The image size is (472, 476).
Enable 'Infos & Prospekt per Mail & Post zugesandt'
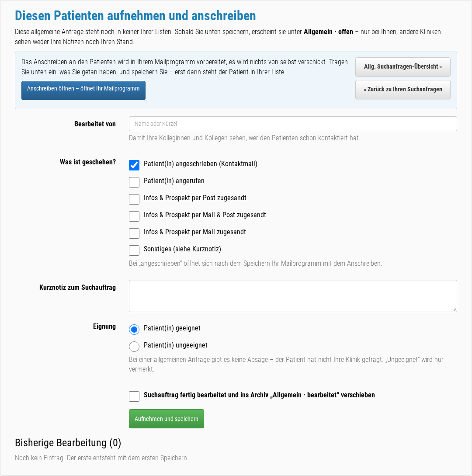coord(134,216)
